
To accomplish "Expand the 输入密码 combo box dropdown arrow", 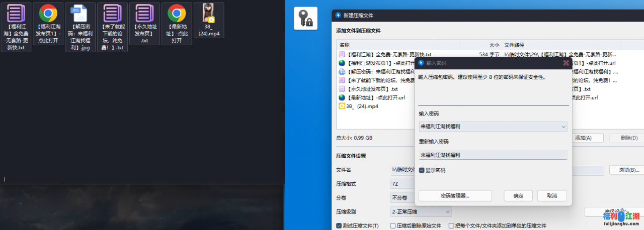I will pyautogui.click(x=562, y=127).
